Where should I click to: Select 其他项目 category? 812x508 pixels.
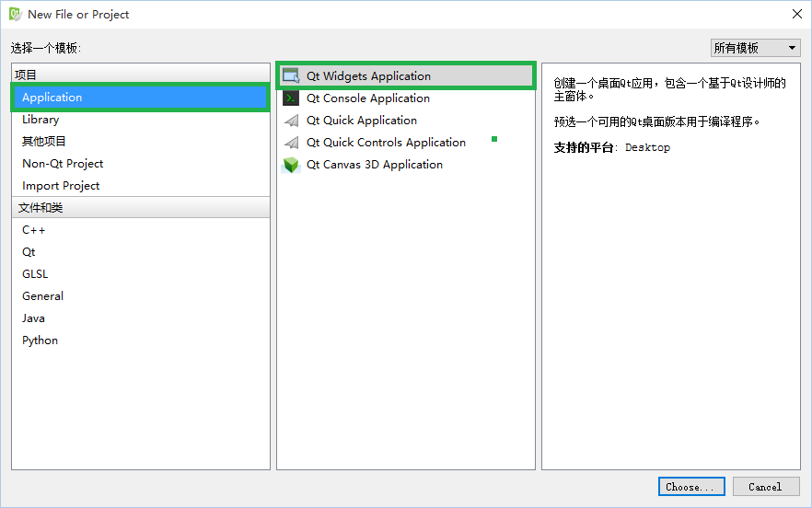(140, 142)
